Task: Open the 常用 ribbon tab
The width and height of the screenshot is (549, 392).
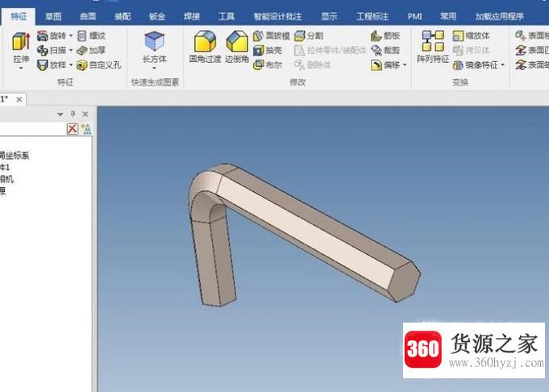Action: 448,16
